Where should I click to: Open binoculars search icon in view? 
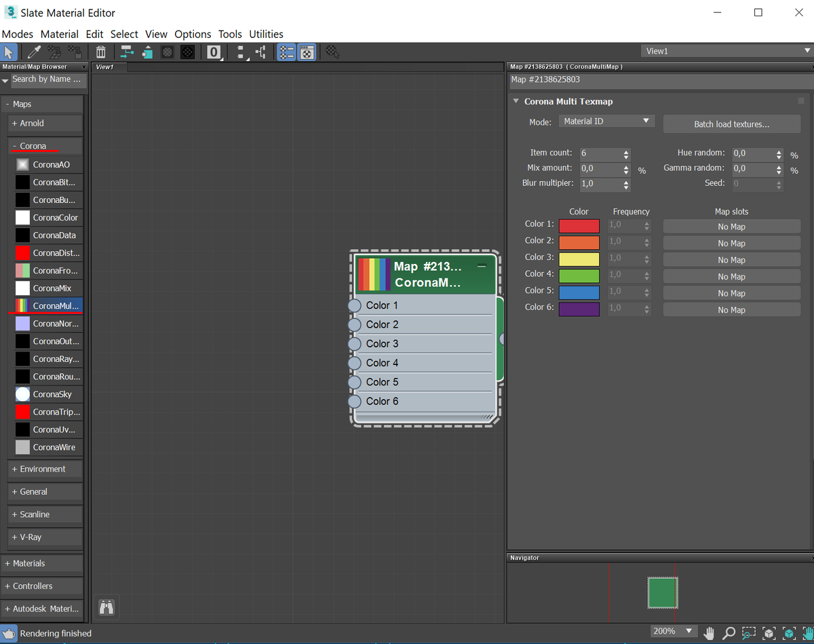(x=106, y=607)
